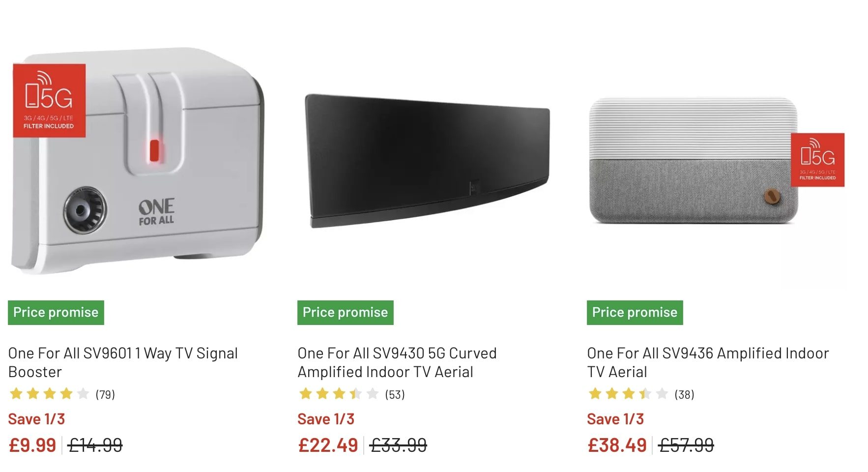This screenshot has height=472, width=868.
Task: Open the SV9430 5G Curved Amplified Aerial listing
Action: point(397,362)
